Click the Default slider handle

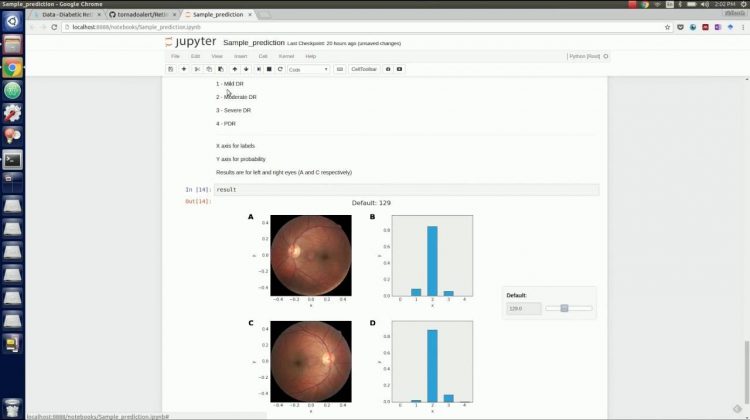coord(564,309)
